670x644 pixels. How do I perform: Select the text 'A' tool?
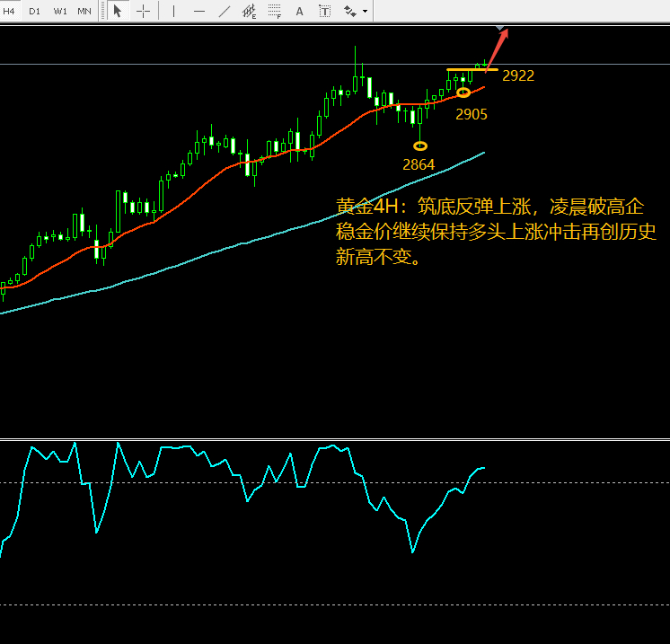(x=300, y=11)
